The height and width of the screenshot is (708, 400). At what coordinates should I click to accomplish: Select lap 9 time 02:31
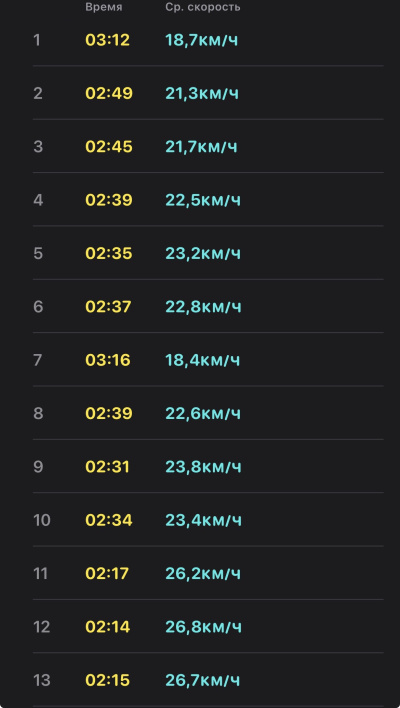(107, 466)
